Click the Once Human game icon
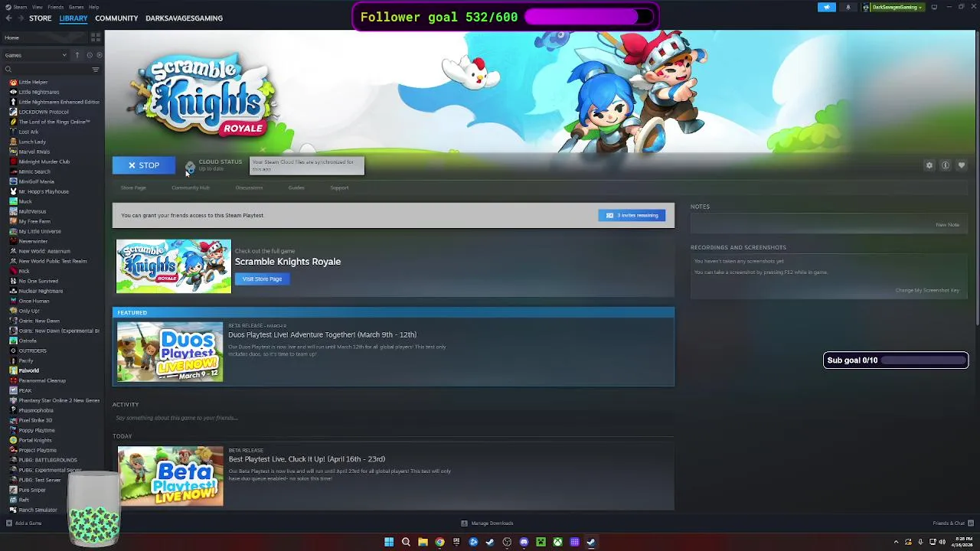Image resolution: width=980 pixels, height=551 pixels. (x=13, y=301)
